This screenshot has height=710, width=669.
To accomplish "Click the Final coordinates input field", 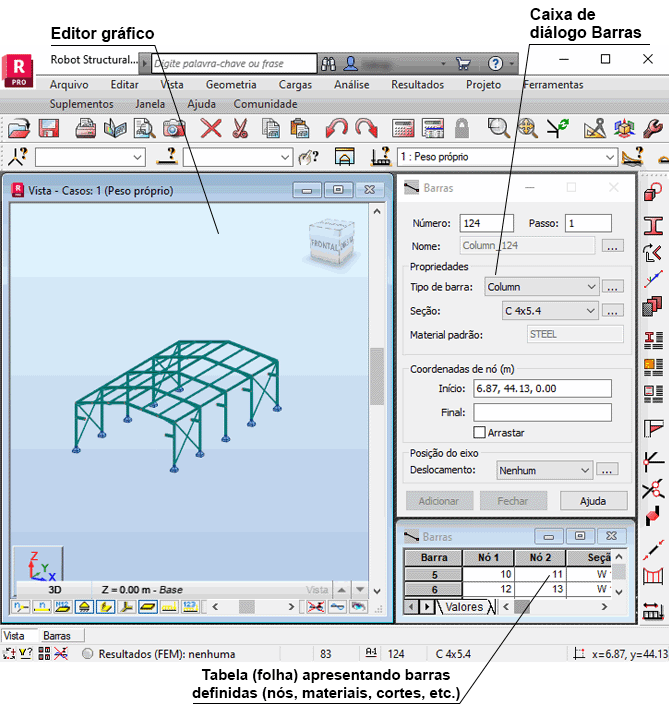I will click(542, 413).
